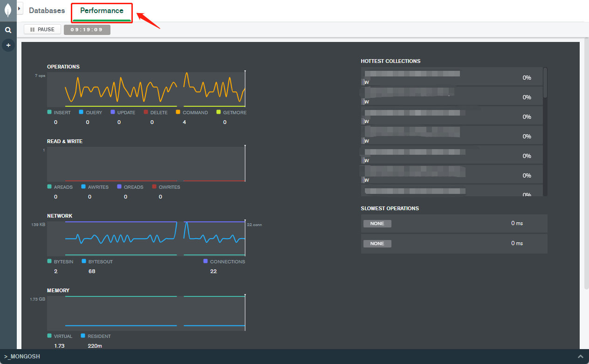Click the elapsed time counter 09:19:09

point(87,30)
